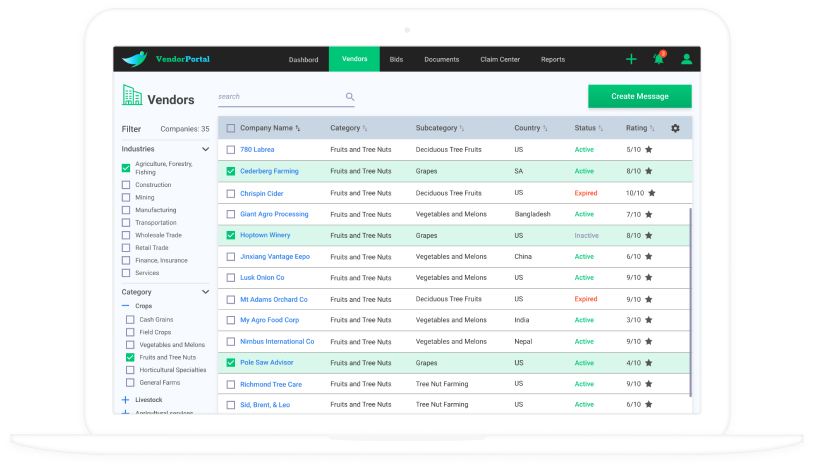Click star rating for Jinxiang Vantage Eepo
Image resolution: width=814 pixels, height=468 pixels.
648,257
